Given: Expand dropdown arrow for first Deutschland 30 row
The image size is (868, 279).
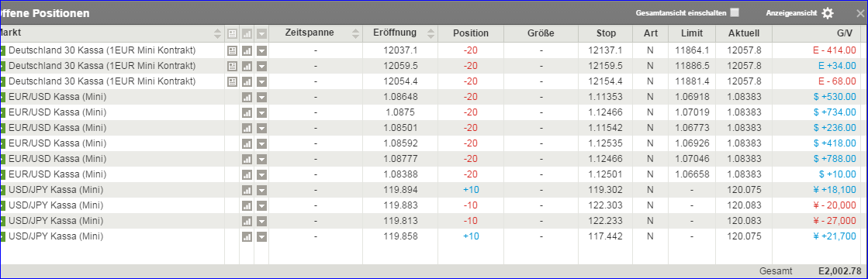Looking at the screenshot, I should pos(262,50).
